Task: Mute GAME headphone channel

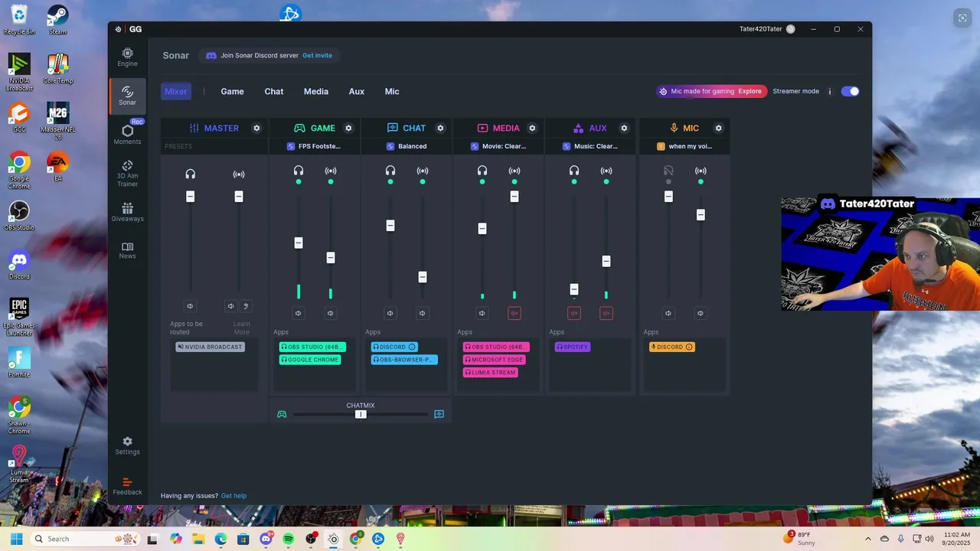Action: pyautogui.click(x=299, y=313)
